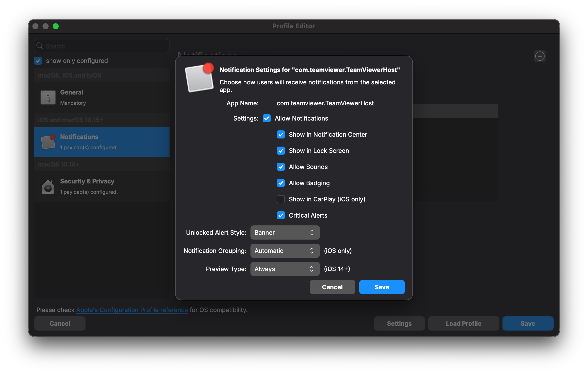Disable Allow Notifications checkbox
The width and height of the screenshot is (588, 374).
pos(267,118)
